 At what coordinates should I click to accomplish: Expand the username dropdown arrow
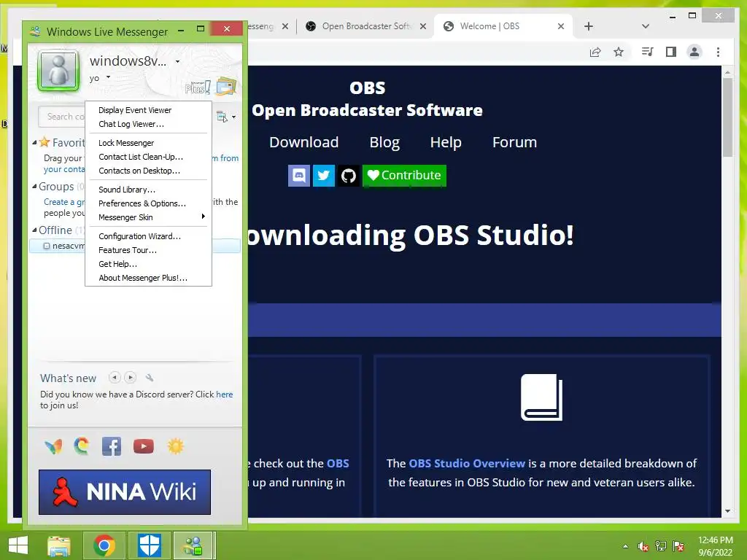tap(178, 61)
